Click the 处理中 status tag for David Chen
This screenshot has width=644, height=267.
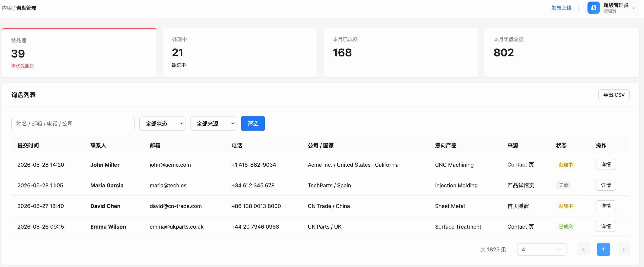click(566, 206)
